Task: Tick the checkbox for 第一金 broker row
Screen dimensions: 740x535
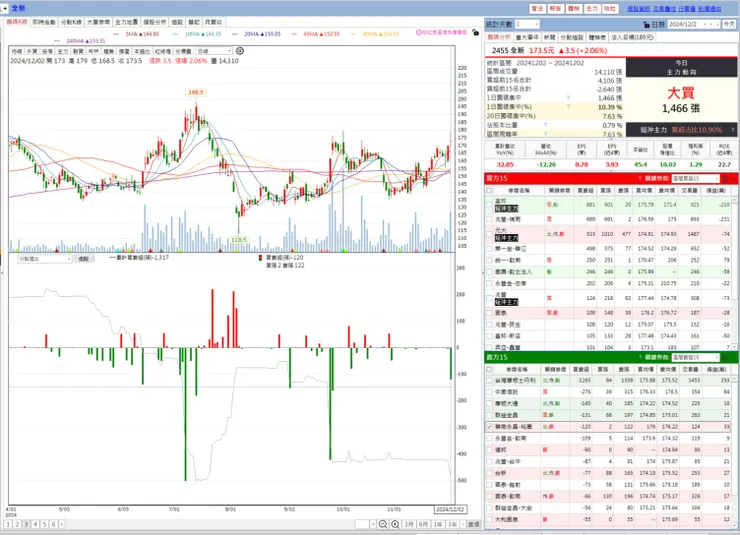Action: pyautogui.click(x=489, y=249)
